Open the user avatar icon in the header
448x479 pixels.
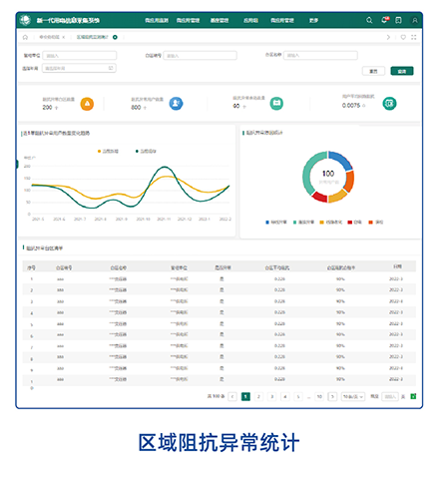415,20
